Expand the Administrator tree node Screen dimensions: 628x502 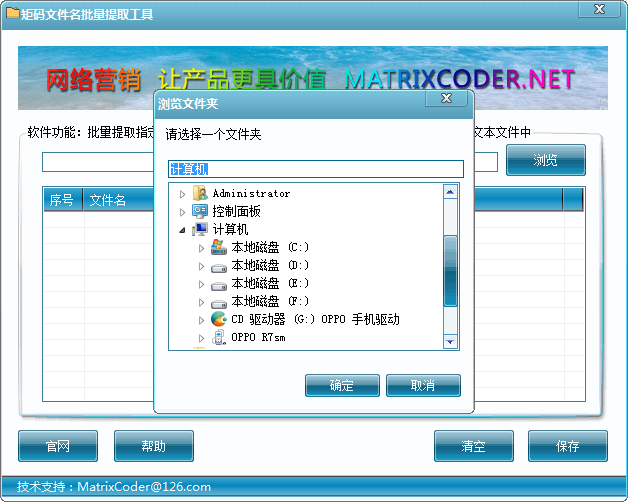pyautogui.click(x=182, y=193)
